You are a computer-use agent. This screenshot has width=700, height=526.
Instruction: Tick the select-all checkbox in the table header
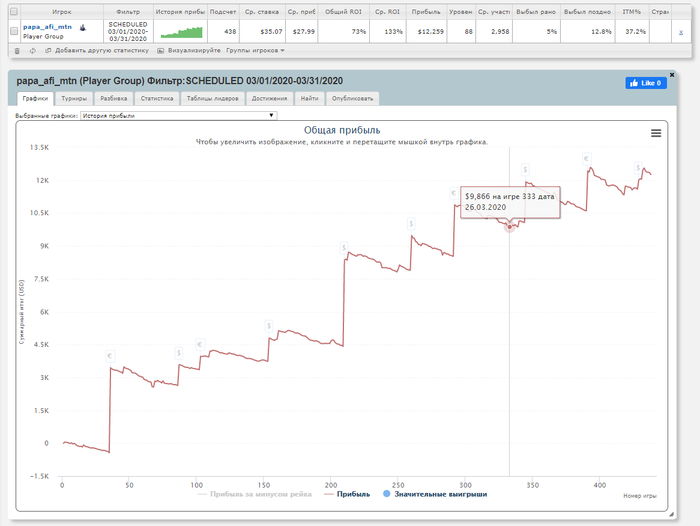pos(14,12)
